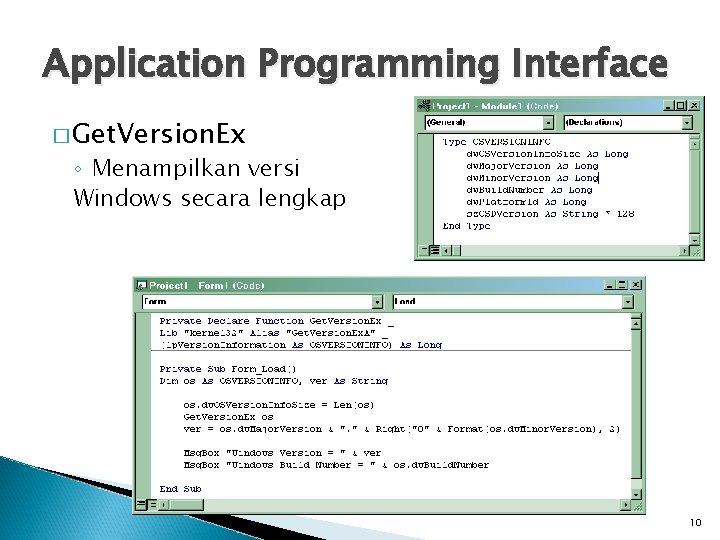This screenshot has height=540, width=720.
Task: Click the 'dwMinorVersion As Long' line
Action: click(532, 178)
